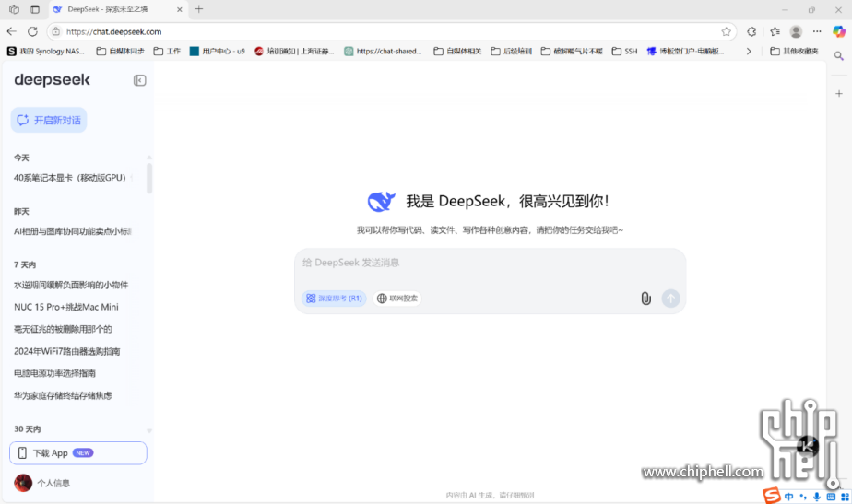The height and width of the screenshot is (504, 852).
Task: Expand bookmarks overflow chevron
Action: (x=749, y=51)
